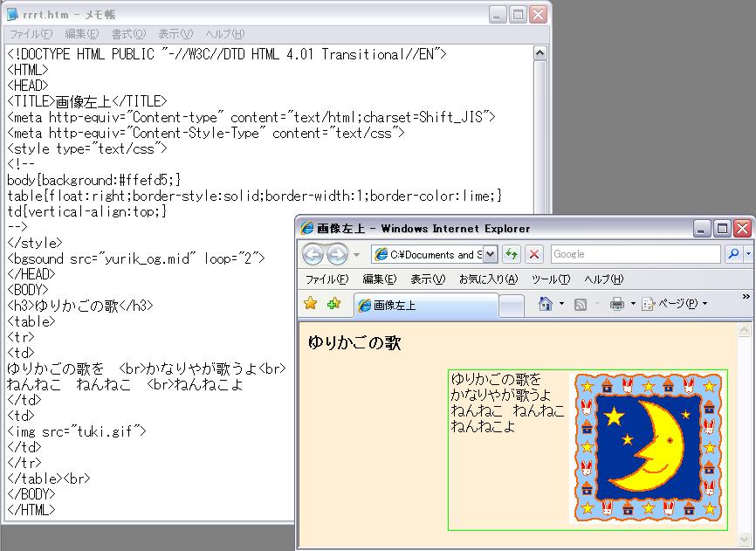Image resolution: width=756 pixels, height=551 pixels.
Task: Maximize the Internet Explorer window
Action: 722,229
